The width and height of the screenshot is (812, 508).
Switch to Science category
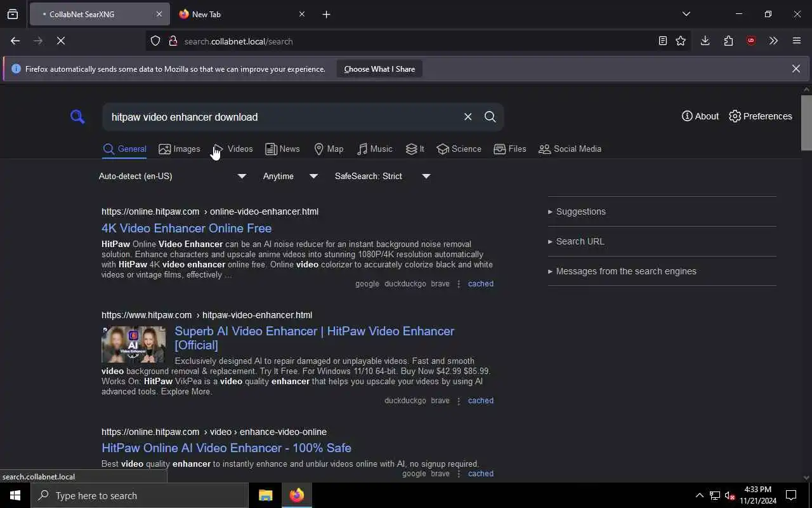(x=459, y=149)
